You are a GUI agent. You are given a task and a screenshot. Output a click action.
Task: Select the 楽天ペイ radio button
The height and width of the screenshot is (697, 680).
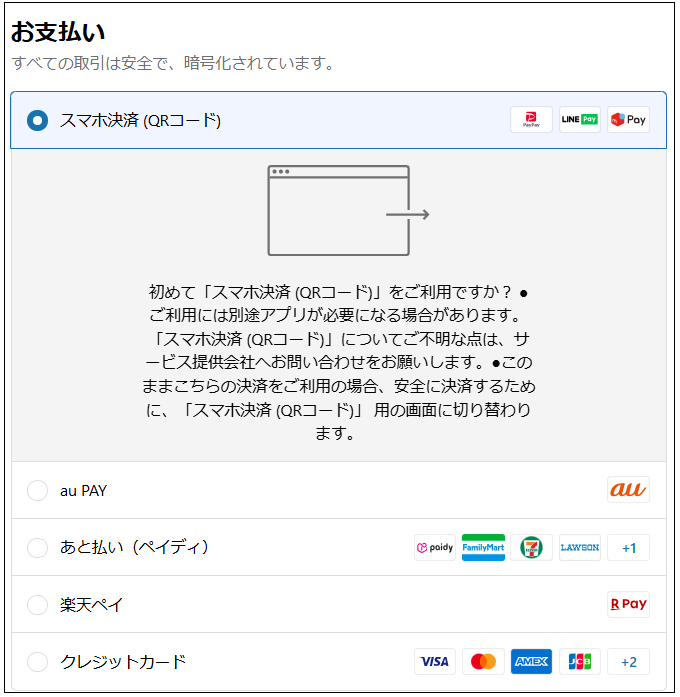coord(37,605)
